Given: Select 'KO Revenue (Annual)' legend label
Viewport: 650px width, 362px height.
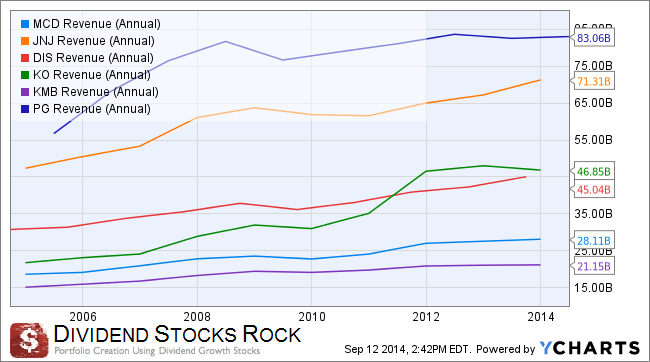Looking at the screenshot, I should [x=92, y=75].
